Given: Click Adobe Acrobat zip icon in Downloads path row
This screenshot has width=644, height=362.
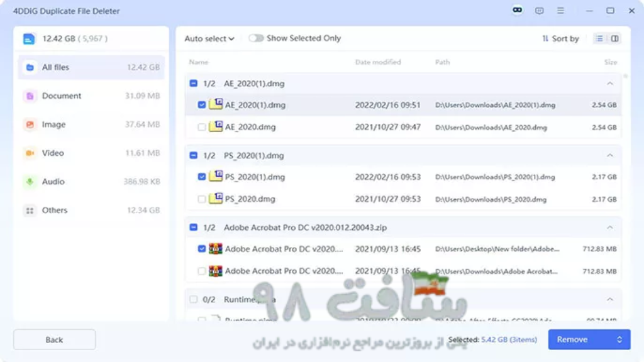Looking at the screenshot, I should 216,271.
